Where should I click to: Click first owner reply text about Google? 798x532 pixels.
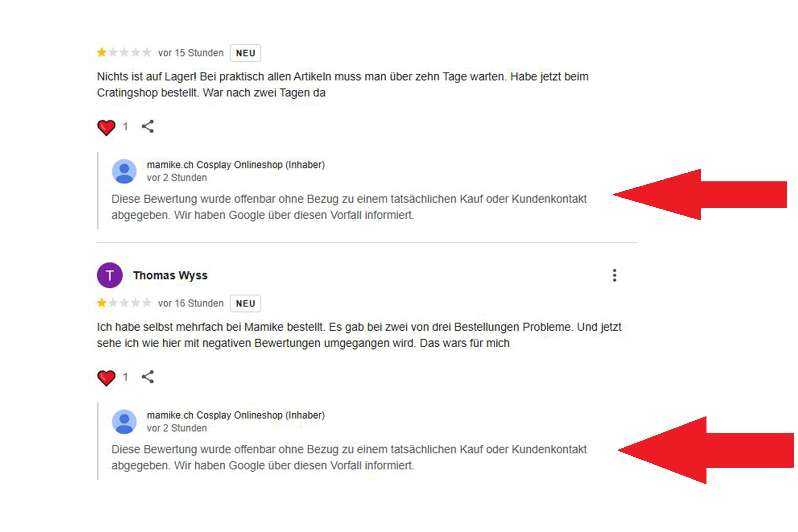(349, 207)
